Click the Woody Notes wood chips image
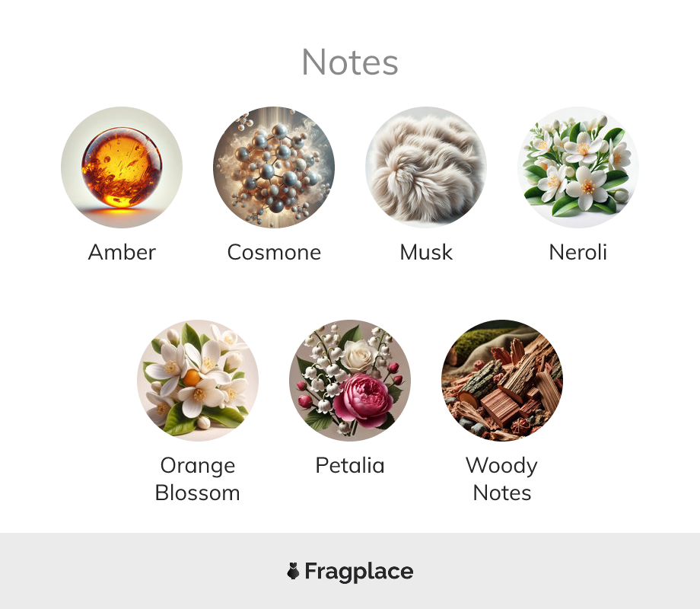700x609 pixels. [x=502, y=380]
